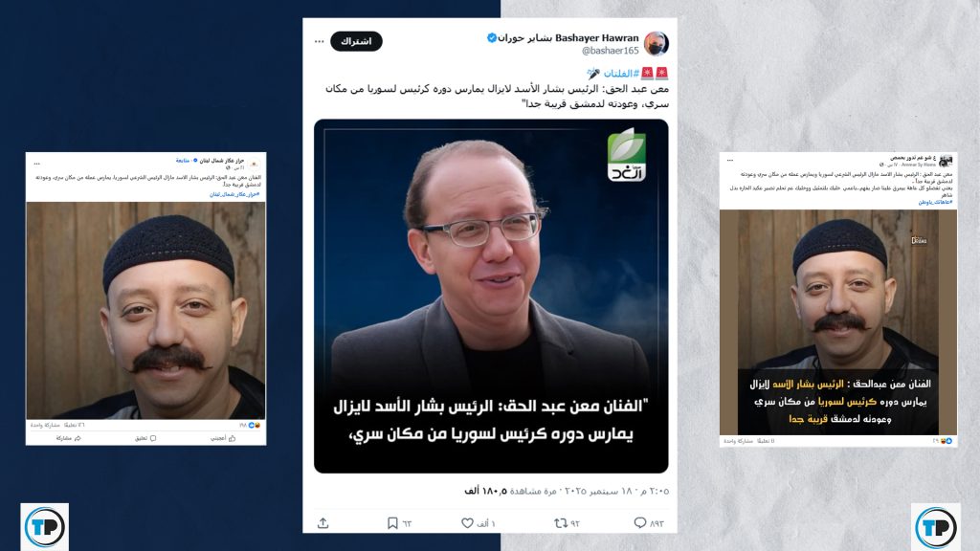Open the three-dots menu on the left Facebook post
The width and height of the screenshot is (980, 551).
coord(37,164)
